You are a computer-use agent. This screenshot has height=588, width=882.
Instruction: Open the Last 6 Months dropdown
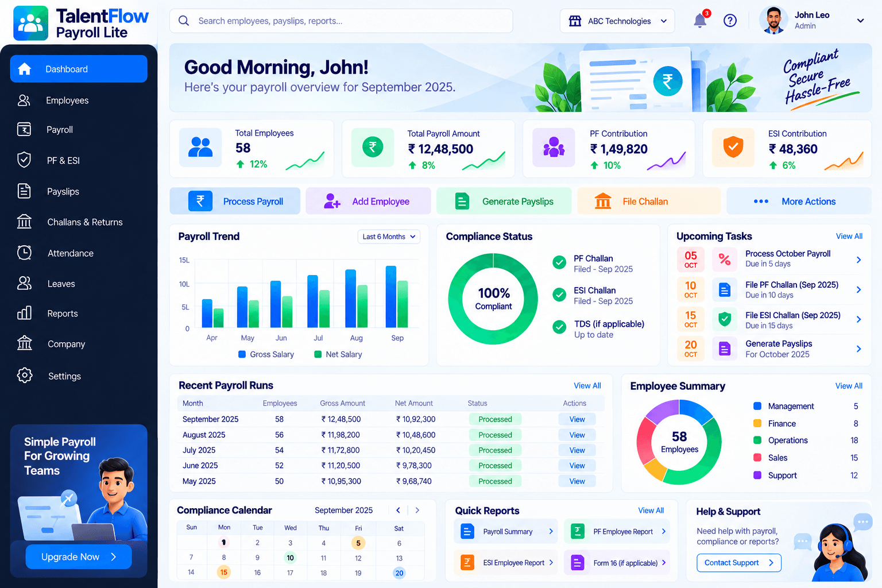coord(389,237)
